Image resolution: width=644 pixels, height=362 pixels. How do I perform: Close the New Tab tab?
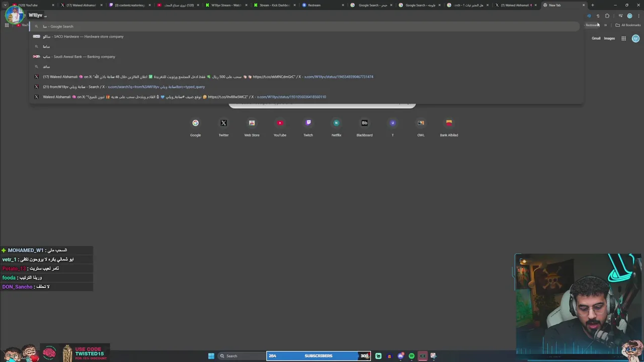click(x=584, y=5)
